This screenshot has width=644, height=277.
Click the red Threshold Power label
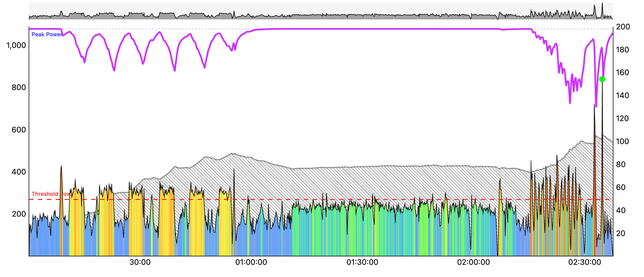pos(50,194)
